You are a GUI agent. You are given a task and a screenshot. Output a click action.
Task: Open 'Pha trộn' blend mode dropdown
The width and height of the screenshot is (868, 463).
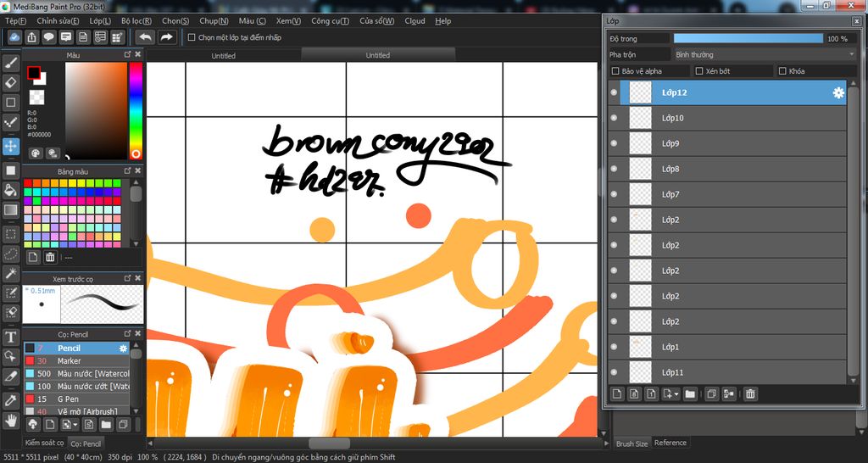(x=765, y=55)
